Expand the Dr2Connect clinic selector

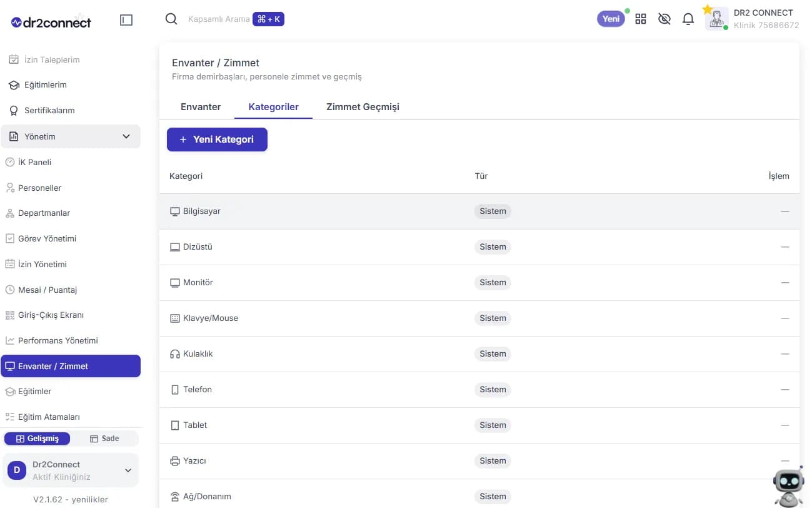coord(71,470)
